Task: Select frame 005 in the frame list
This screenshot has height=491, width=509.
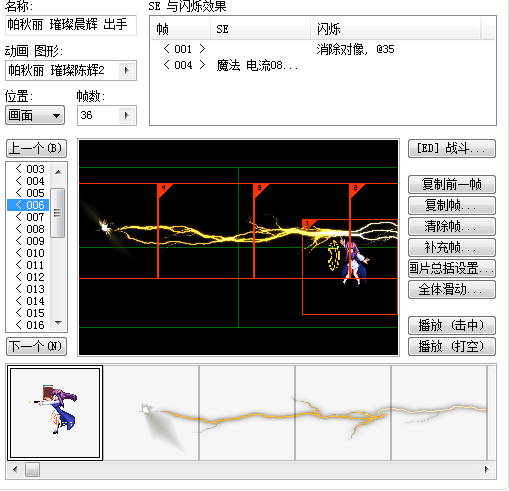Action: [x=29, y=193]
